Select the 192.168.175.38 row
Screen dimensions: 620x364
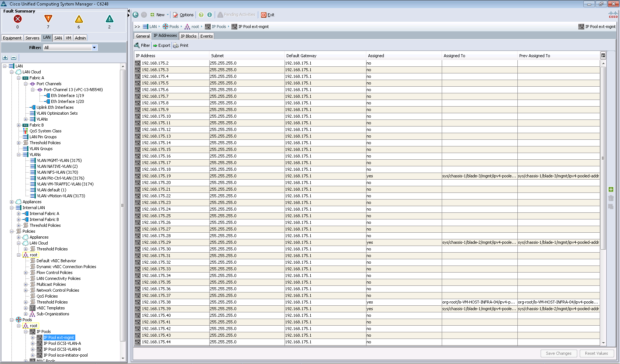[x=367, y=302]
